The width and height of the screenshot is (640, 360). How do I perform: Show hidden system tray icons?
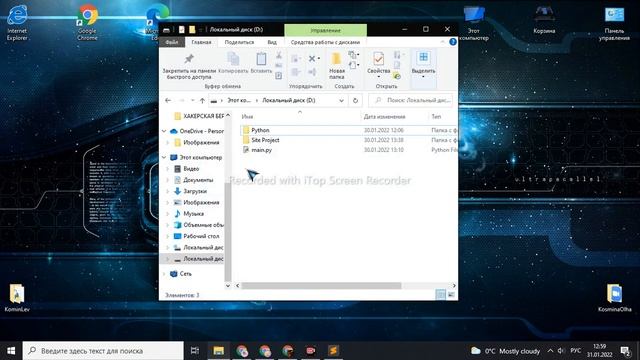550,351
